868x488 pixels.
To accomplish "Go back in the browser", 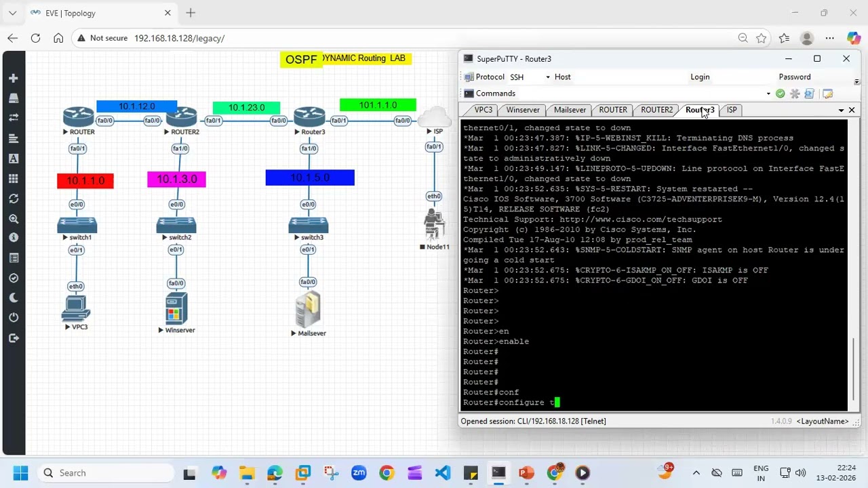I will click(13, 39).
